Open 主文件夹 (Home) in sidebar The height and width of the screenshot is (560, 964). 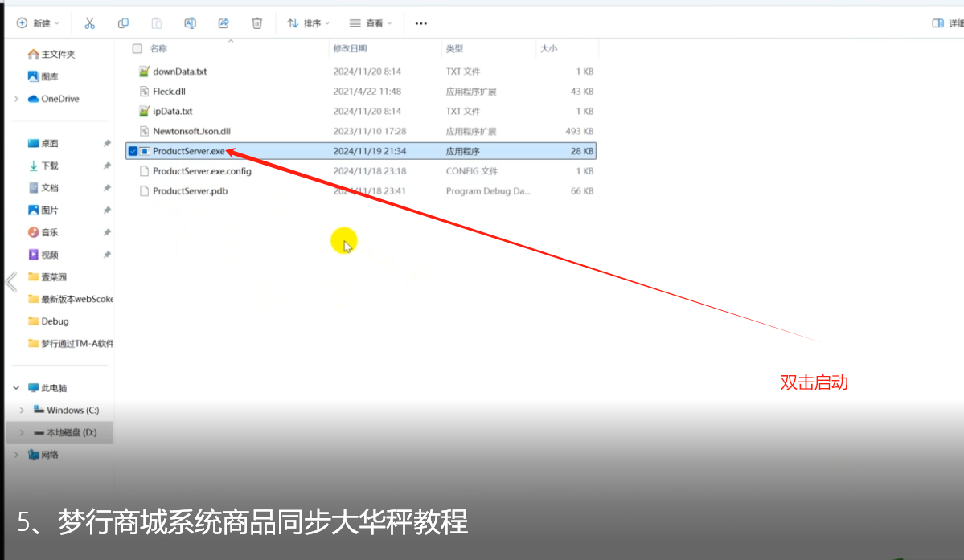tap(51, 54)
